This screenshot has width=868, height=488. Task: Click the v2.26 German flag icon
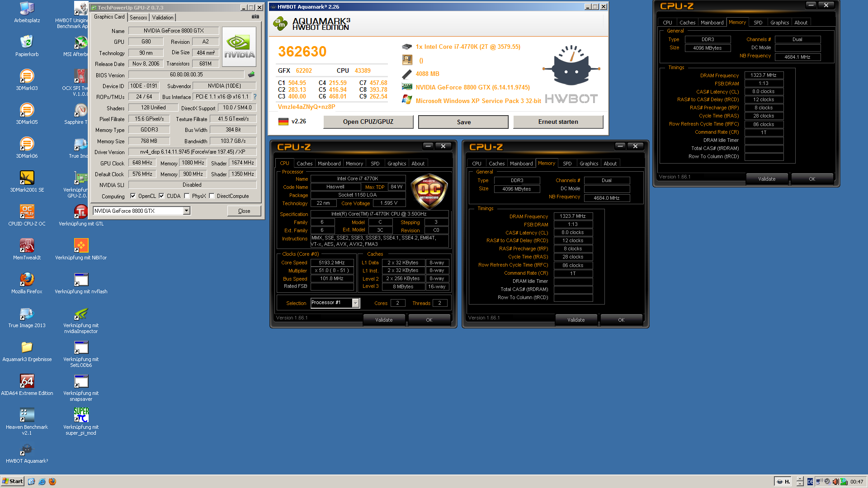[x=283, y=122]
